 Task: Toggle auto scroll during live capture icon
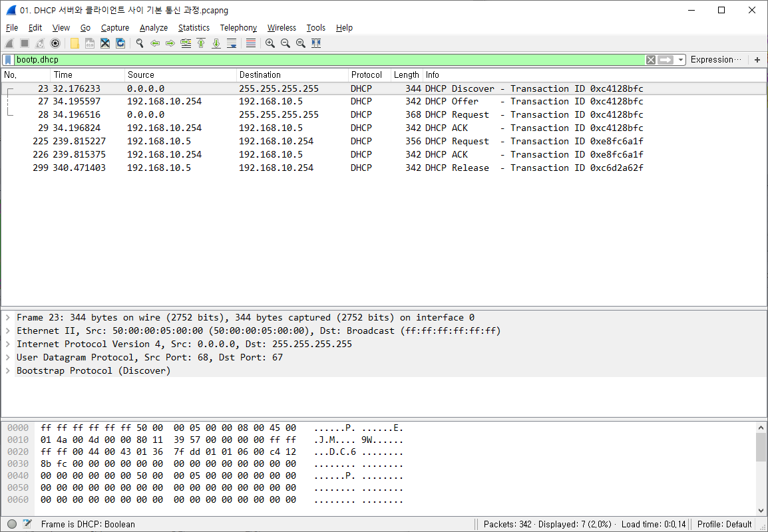(232, 44)
